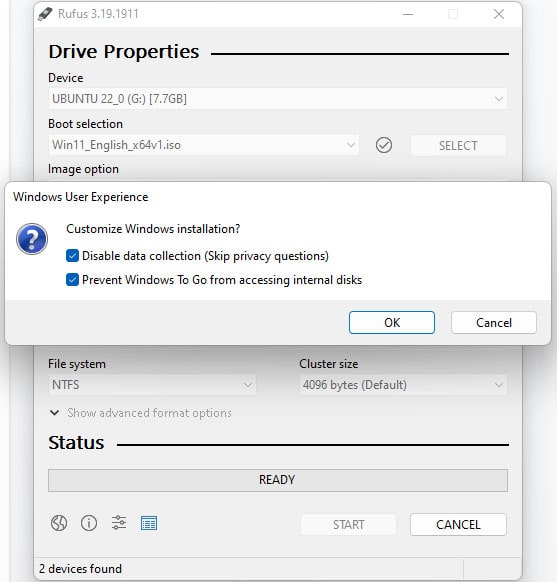This screenshot has width=557, height=582.
Task: Click the 'File system' label
Action: pos(77,364)
